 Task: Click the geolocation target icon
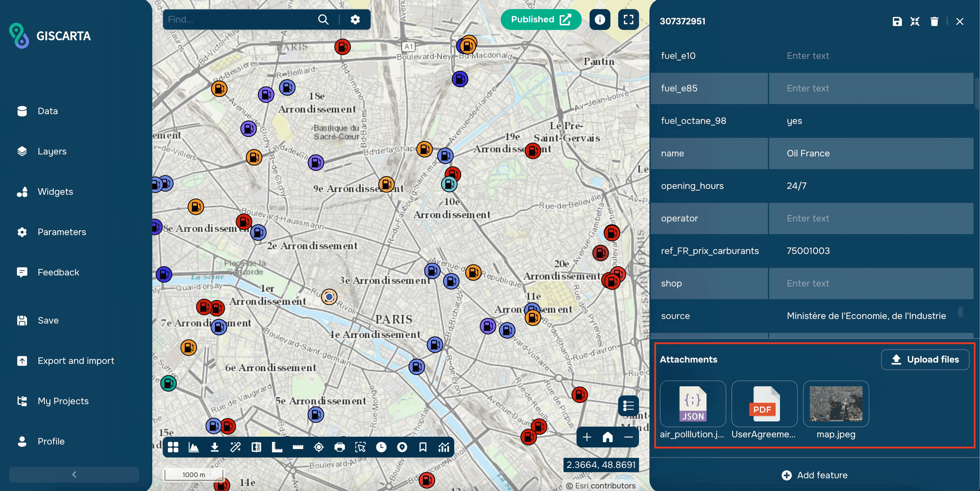(x=319, y=447)
